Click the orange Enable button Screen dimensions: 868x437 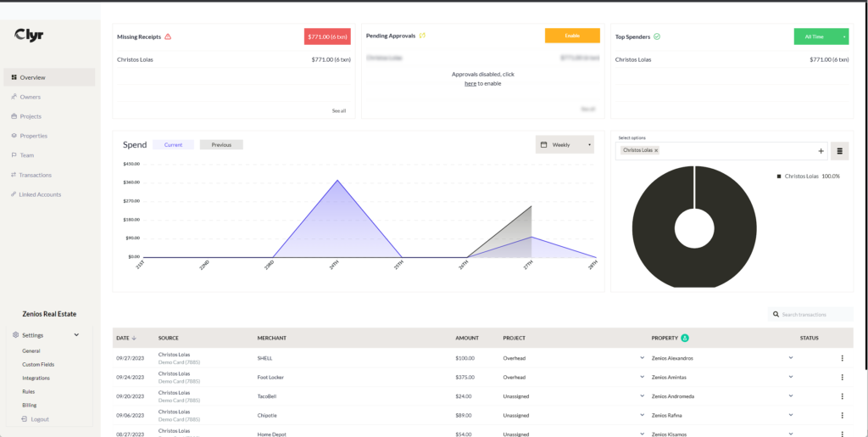[572, 36]
